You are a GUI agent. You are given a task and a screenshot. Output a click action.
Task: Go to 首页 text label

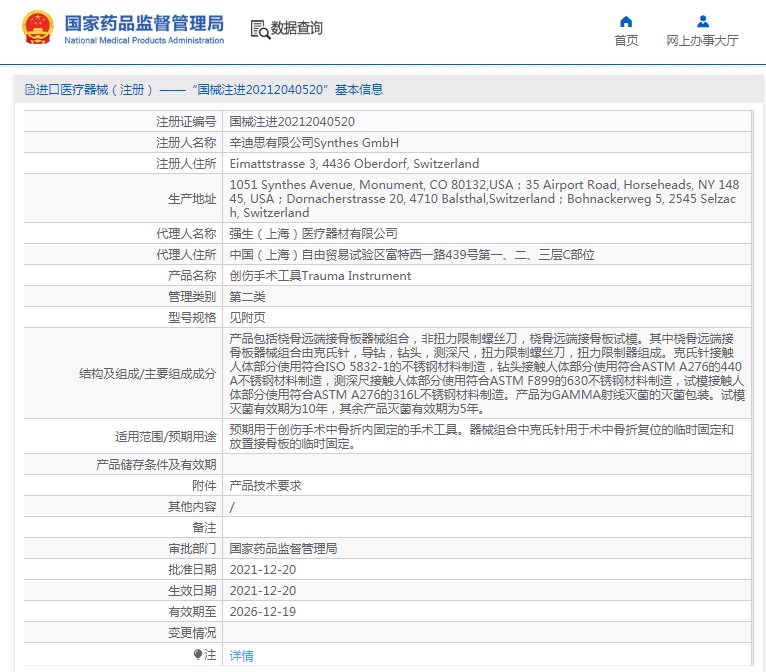(626, 41)
